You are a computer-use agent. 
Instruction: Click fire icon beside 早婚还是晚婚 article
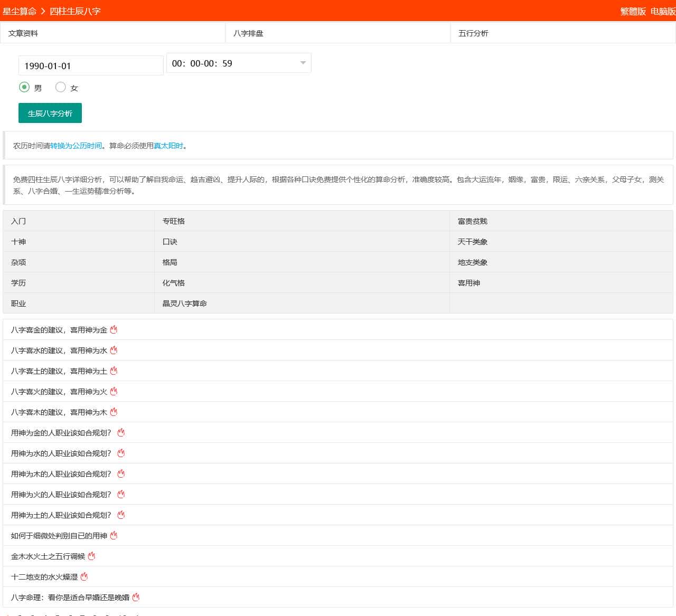(x=136, y=598)
